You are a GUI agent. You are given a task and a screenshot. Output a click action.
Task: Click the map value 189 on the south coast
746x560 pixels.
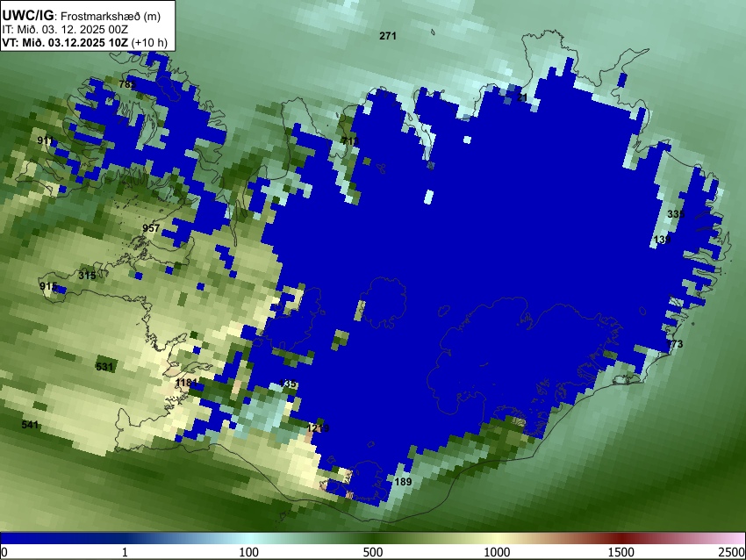click(403, 482)
